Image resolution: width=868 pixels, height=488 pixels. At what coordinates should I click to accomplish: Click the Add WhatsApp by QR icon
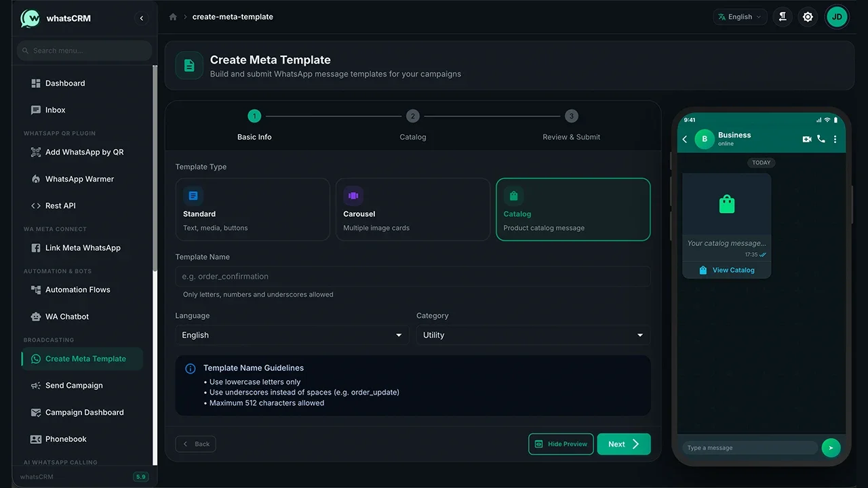point(36,152)
